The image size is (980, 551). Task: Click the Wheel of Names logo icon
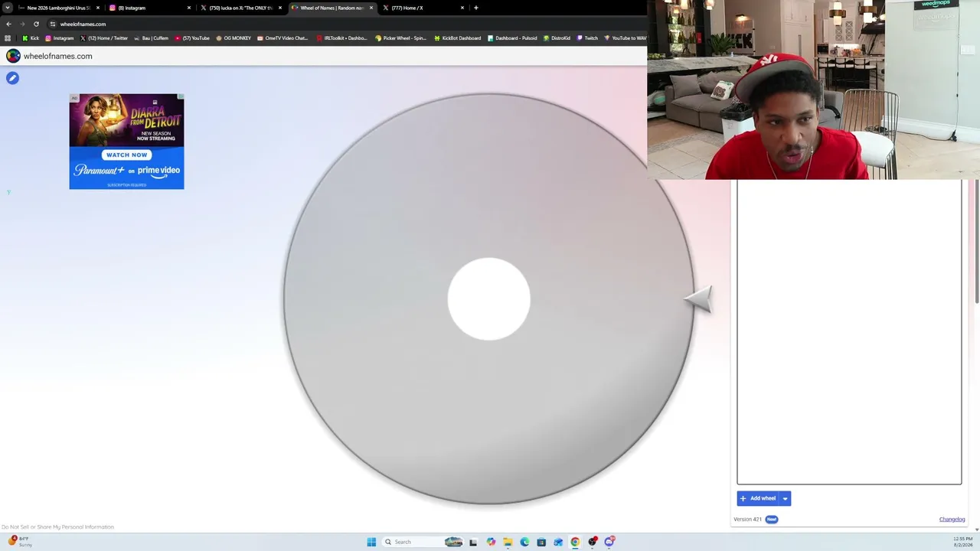13,56
